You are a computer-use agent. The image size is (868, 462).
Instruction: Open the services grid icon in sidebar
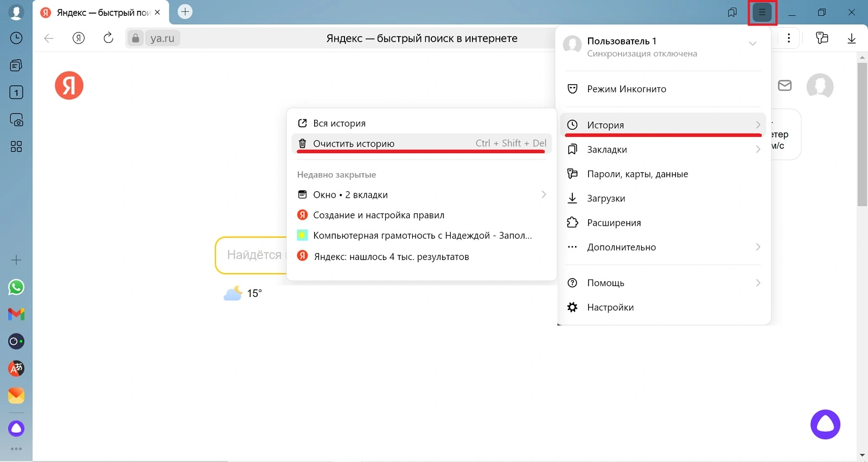(x=16, y=147)
